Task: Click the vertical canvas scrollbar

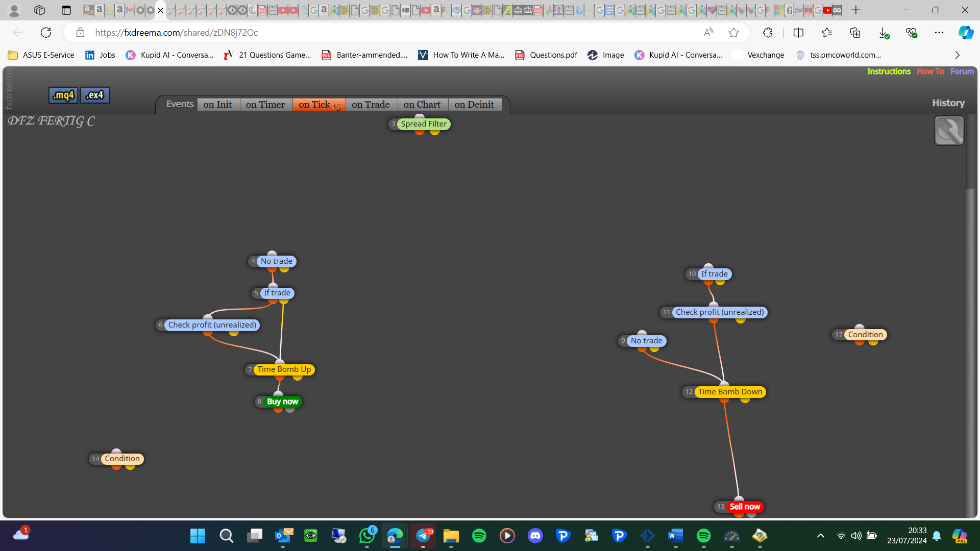Action: click(x=971, y=352)
